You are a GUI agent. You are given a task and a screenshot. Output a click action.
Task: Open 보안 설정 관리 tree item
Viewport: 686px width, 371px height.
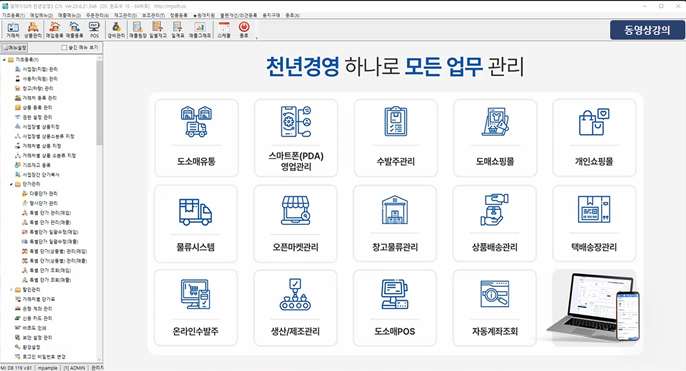point(34,338)
